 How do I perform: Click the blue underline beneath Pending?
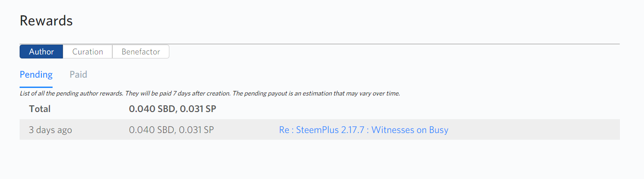(36, 87)
